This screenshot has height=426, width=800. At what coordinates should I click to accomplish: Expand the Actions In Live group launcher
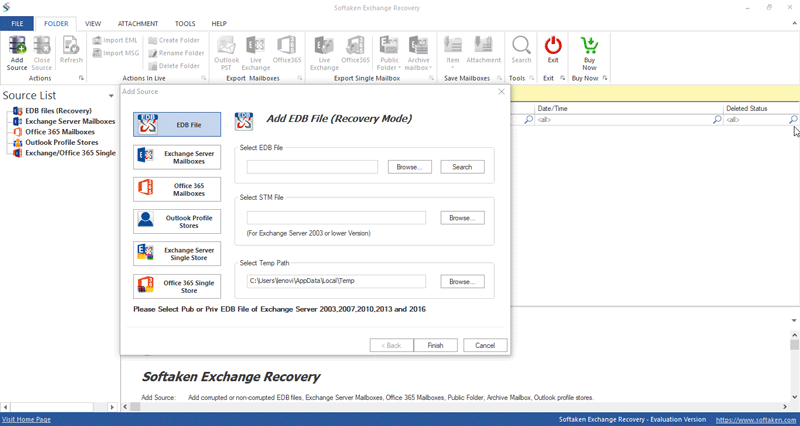[x=204, y=78]
